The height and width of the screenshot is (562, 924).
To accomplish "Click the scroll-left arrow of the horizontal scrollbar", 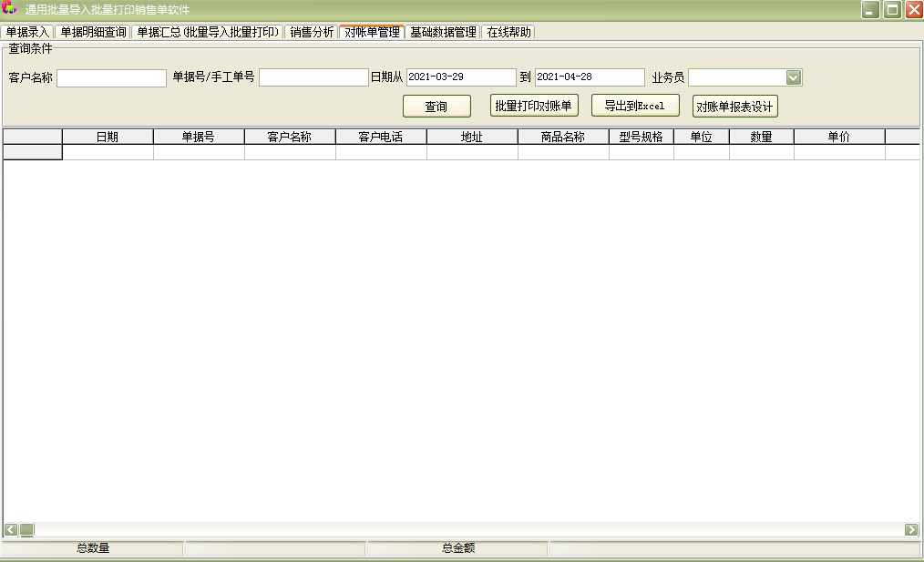I will 11,529.
